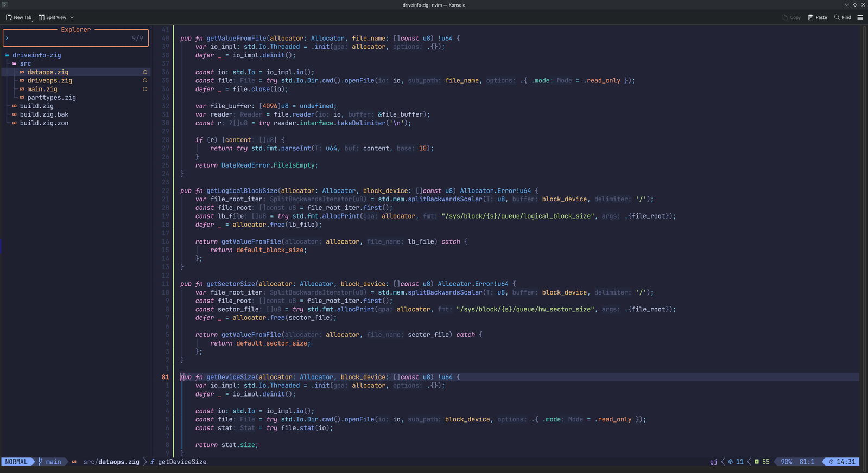Click the Explorer filter input field
The width and height of the screenshot is (868, 473).
(75, 38)
